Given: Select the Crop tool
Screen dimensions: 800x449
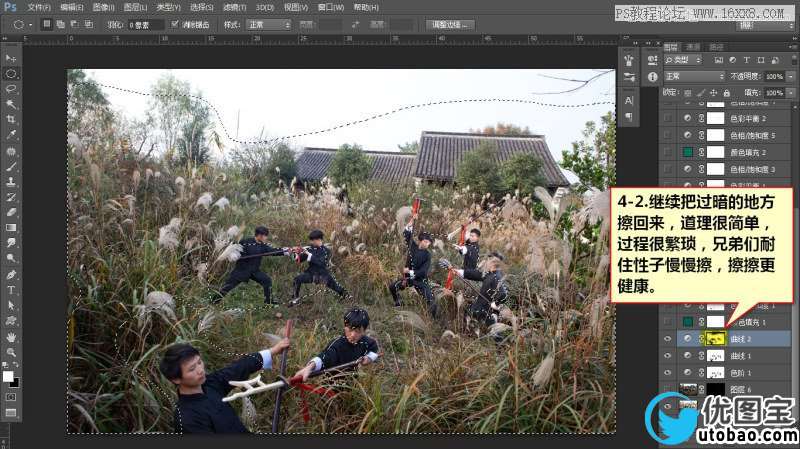Looking at the screenshot, I should [11, 120].
